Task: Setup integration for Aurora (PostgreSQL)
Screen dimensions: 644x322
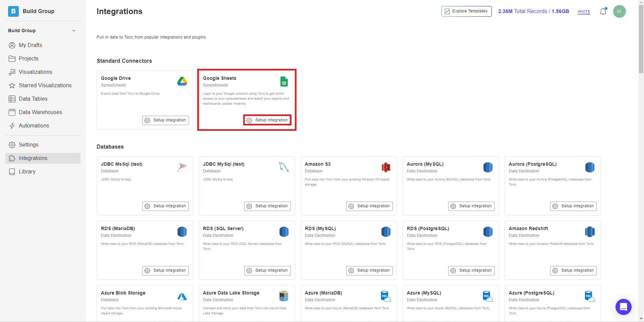Action: pyautogui.click(x=573, y=206)
